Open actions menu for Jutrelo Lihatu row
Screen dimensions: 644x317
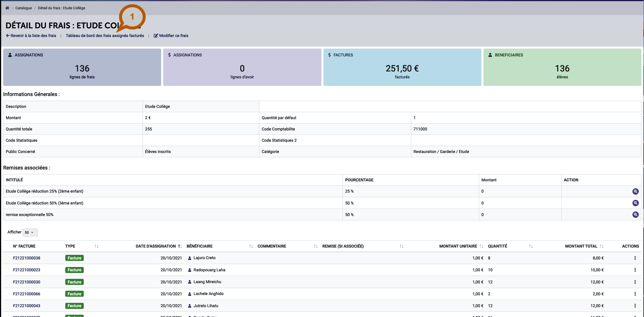tap(635, 306)
